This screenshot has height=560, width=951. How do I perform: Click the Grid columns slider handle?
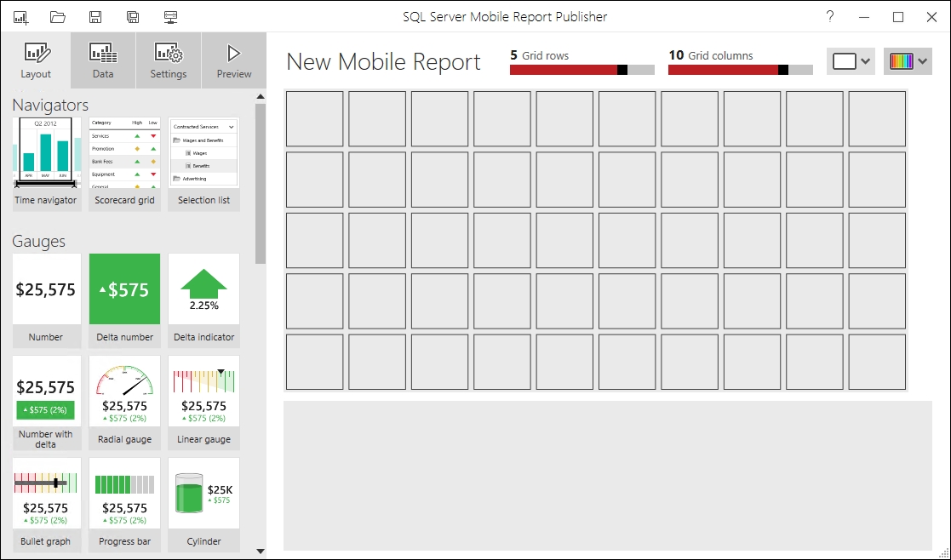783,70
